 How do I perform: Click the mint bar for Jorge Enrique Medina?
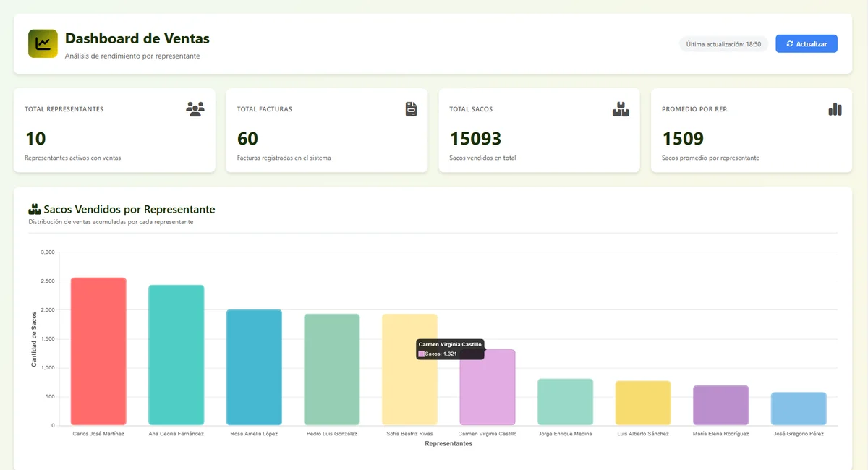[x=565, y=402]
